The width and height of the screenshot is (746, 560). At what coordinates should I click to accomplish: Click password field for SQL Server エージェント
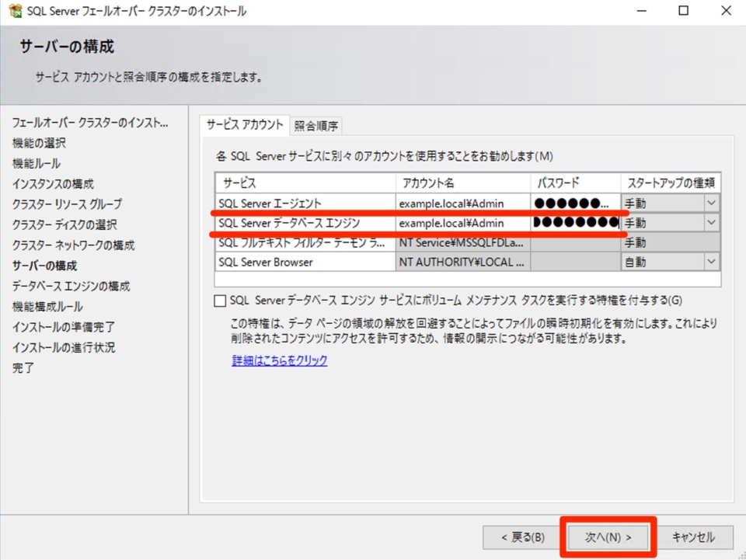point(576,203)
